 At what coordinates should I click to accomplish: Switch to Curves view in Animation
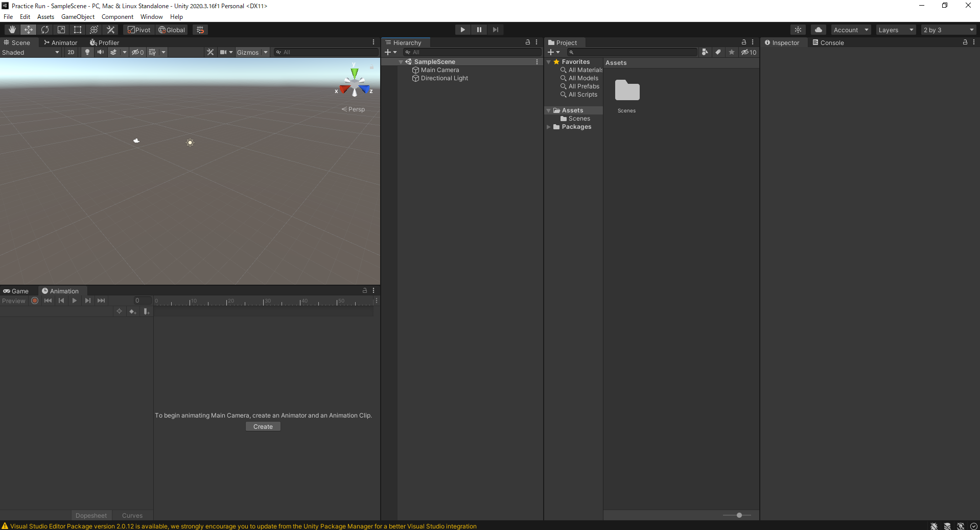[x=132, y=515]
